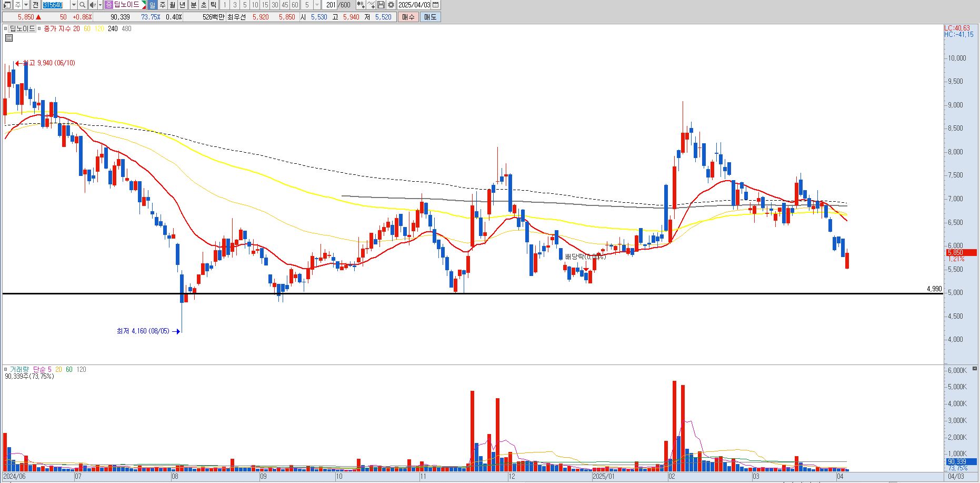Viewport: 980px width, 483px height.
Task: Click the speaker sound icon in the toolbar
Action: coord(93,5)
